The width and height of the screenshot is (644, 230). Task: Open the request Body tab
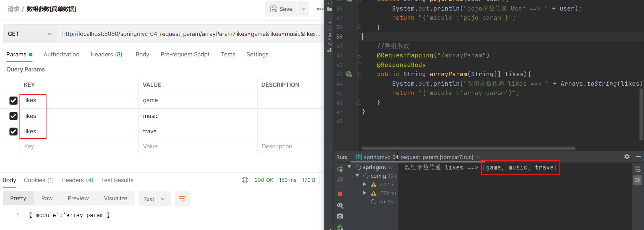click(142, 54)
